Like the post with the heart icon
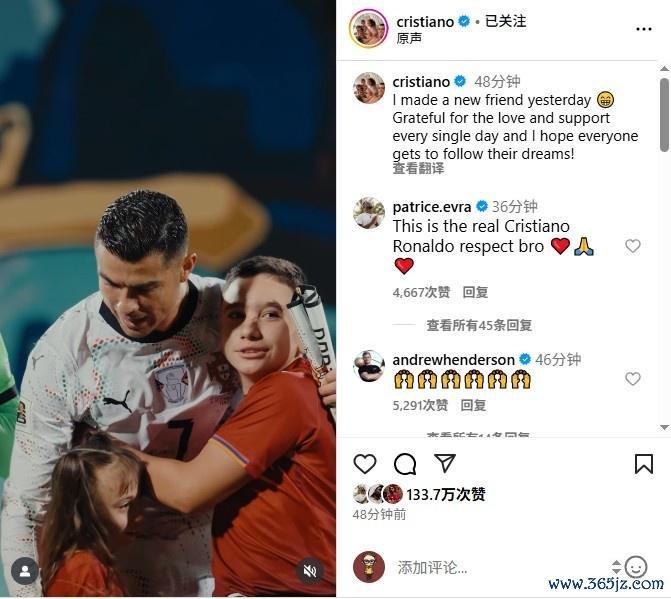Image resolution: width=671 pixels, height=599 pixels. click(365, 463)
